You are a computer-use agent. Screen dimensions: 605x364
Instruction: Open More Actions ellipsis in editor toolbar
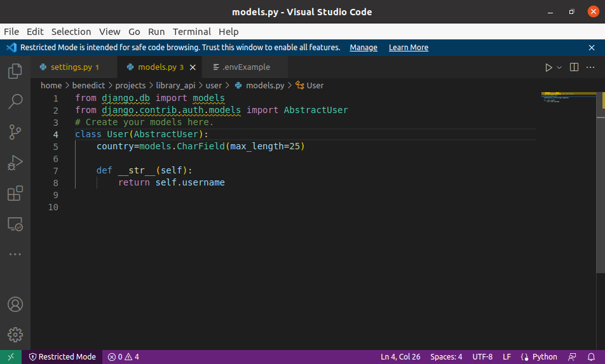[590, 67]
